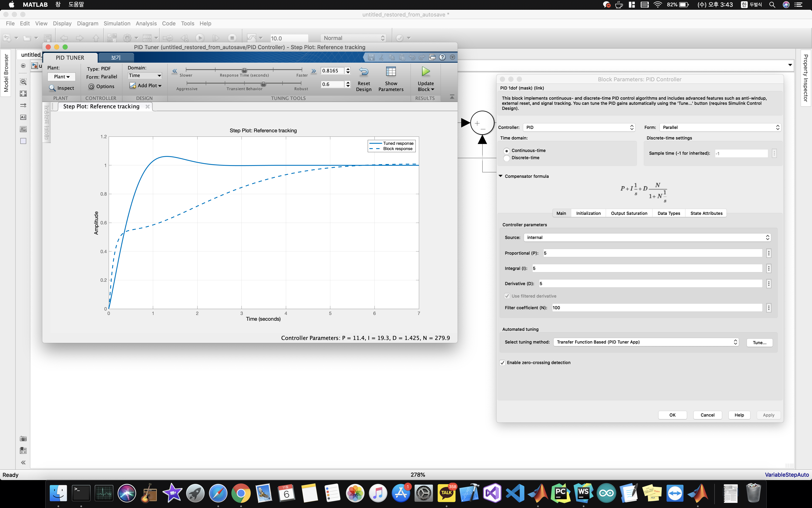Switch to the State Attributes tab

pyautogui.click(x=706, y=213)
